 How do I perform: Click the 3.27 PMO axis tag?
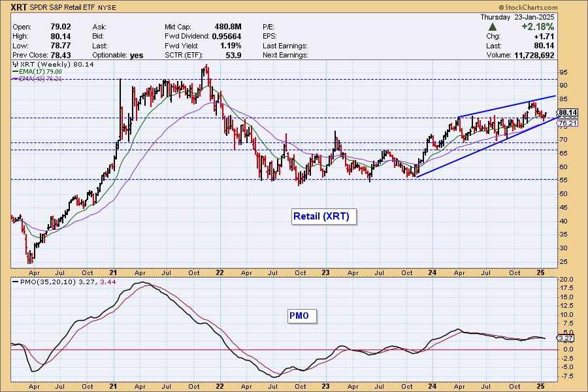point(566,338)
